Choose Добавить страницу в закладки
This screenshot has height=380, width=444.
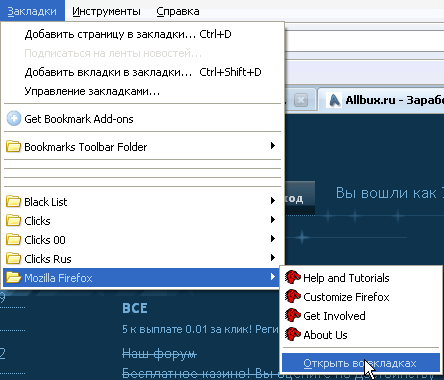(143, 34)
